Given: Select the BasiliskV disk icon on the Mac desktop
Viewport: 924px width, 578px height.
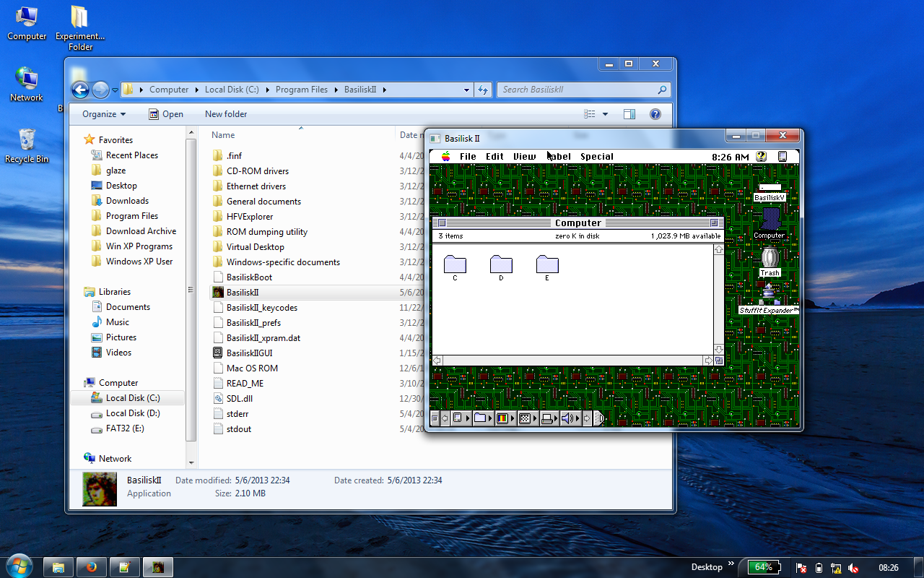Looking at the screenshot, I should coord(770,192).
